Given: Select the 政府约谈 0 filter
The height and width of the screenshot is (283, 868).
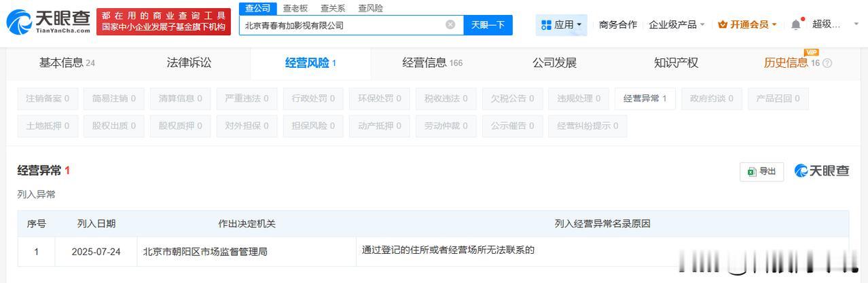Looking at the screenshot, I should [x=711, y=98].
